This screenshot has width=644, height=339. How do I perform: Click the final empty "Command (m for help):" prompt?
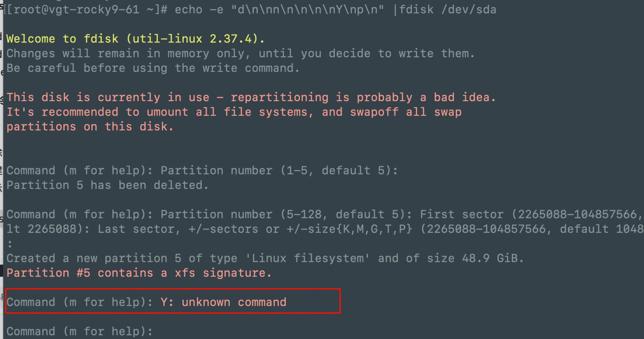tap(79, 331)
